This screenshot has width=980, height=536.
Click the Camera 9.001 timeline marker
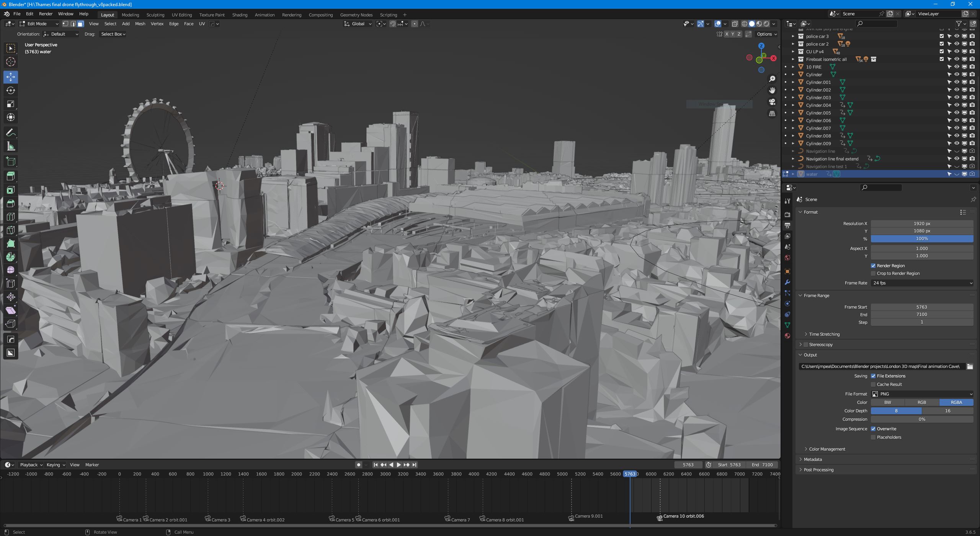(571, 518)
